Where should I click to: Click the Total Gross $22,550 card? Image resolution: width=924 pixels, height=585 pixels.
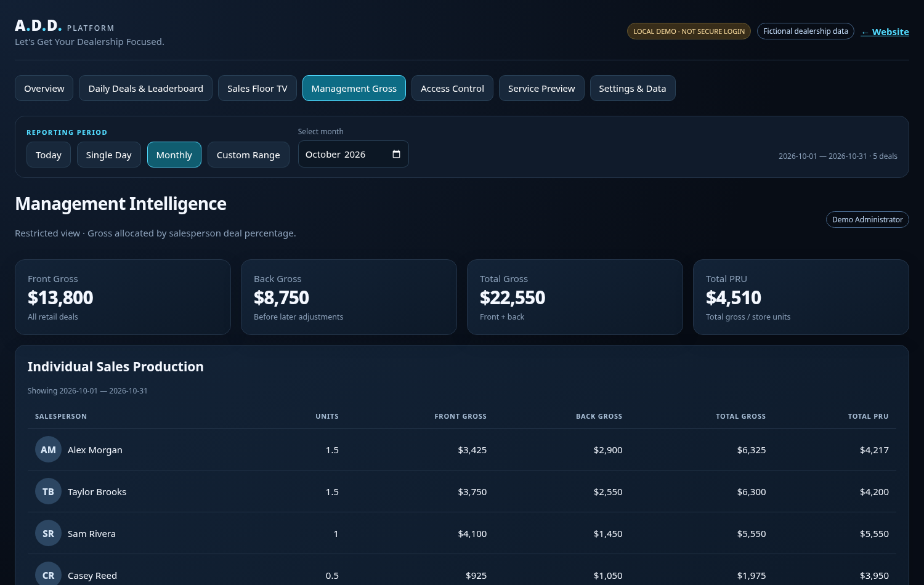575,297
